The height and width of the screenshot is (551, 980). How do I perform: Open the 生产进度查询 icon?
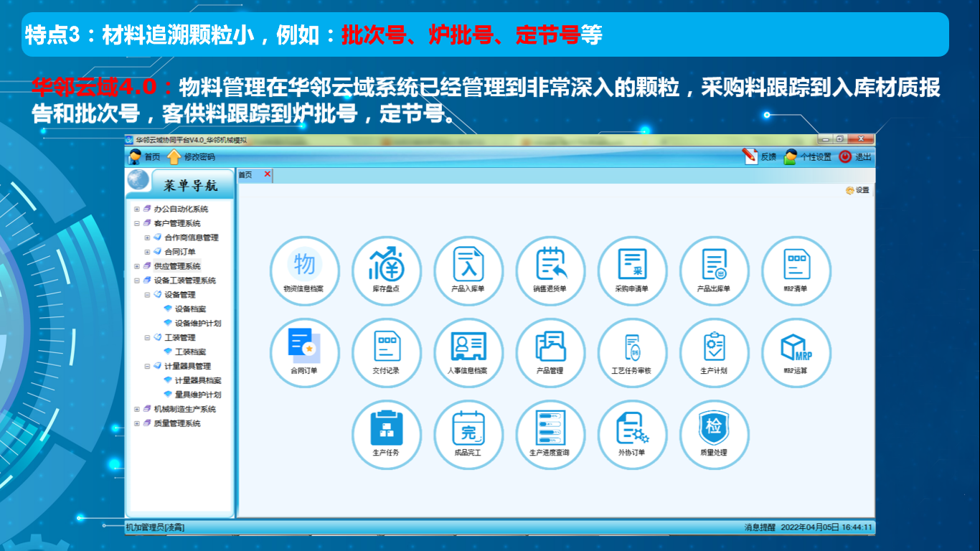click(550, 435)
